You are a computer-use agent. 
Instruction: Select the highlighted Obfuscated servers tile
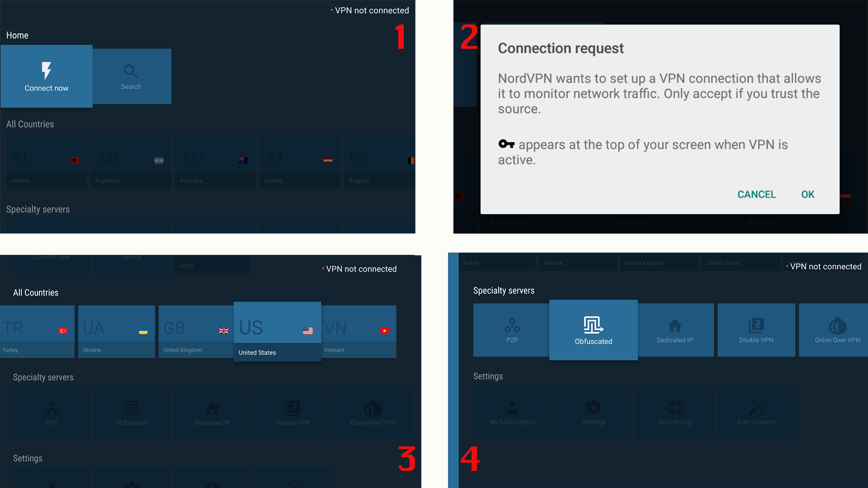click(x=594, y=330)
